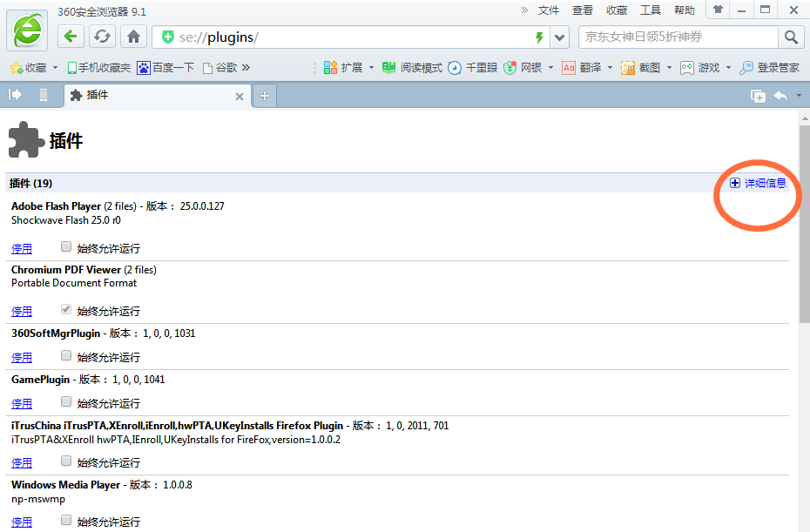Click the lightning speed mode icon
810x532 pixels.
coord(539,37)
